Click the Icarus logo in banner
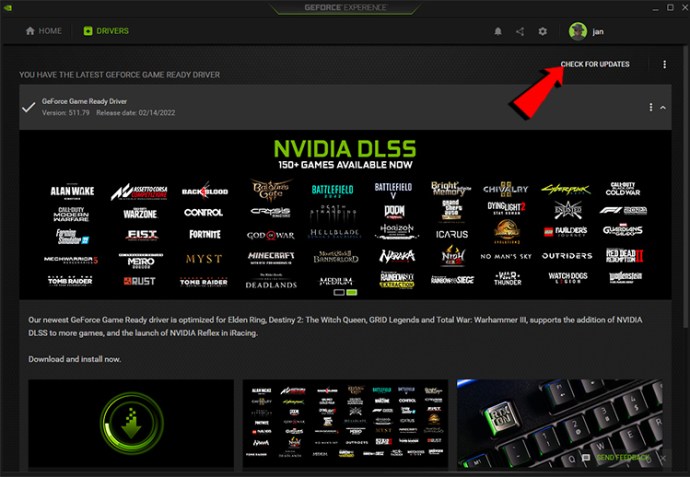Screen dimensions: 690x477 pyautogui.click(x=452, y=235)
